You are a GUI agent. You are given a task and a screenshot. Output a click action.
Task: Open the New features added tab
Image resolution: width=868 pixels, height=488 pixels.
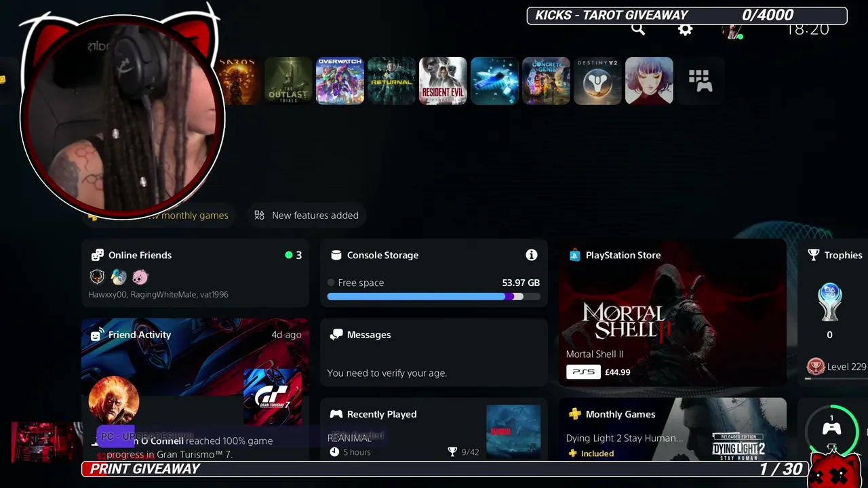coord(307,216)
